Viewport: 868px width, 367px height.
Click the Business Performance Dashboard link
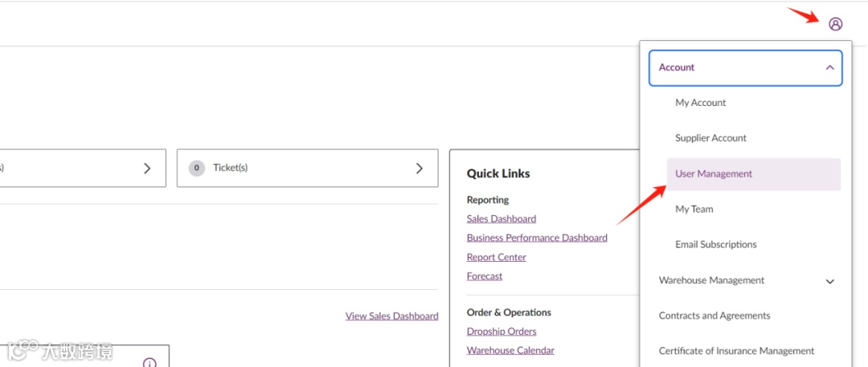(537, 238)
